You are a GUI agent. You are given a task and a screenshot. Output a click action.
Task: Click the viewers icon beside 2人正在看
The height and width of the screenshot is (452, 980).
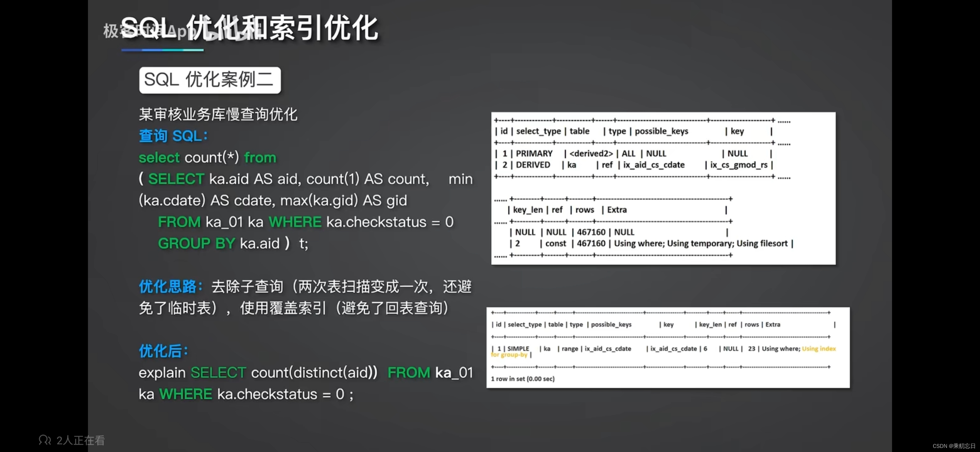point(45,440)
